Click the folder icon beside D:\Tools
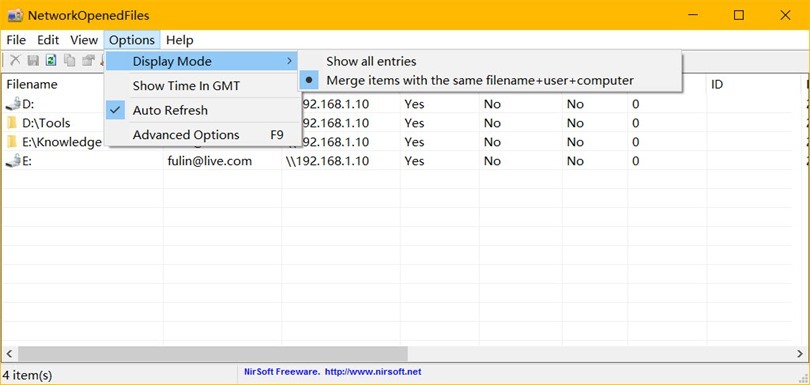810x385 pixels. [x=12, y=123]
